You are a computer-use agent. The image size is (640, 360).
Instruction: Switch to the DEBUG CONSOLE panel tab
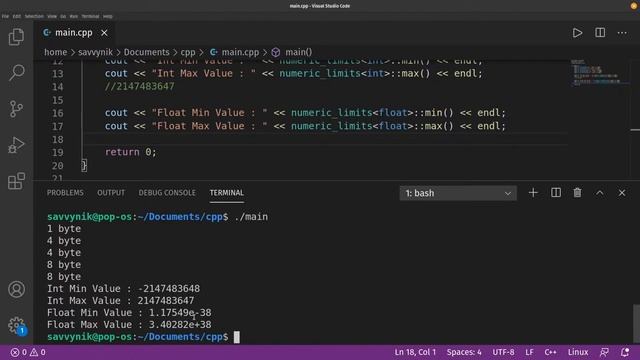(x=167, y=193)
